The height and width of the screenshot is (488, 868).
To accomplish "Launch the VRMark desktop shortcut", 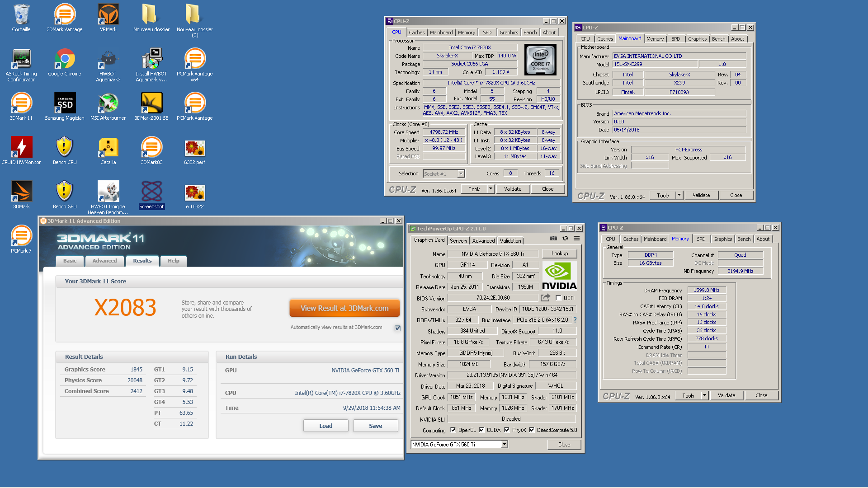I will pos(108,18).
